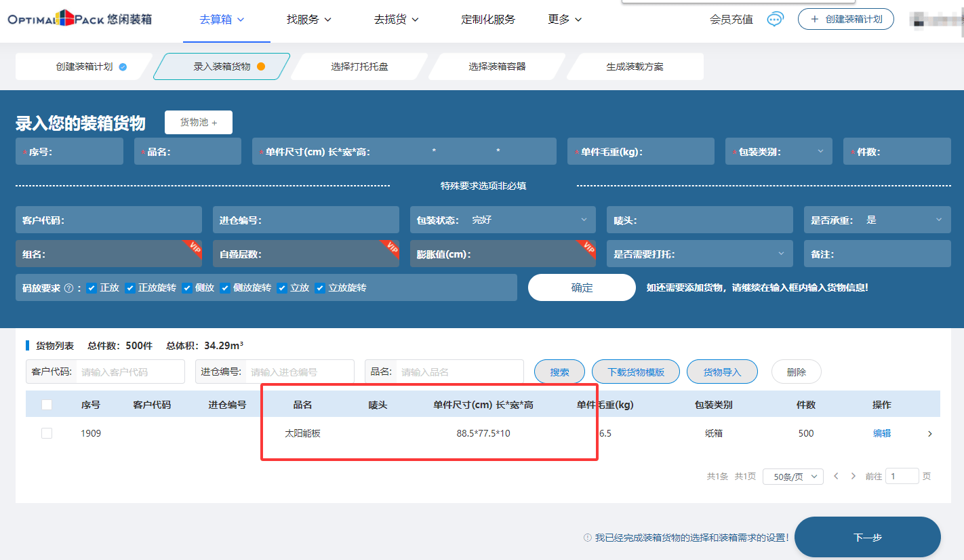This screenshot has height=560, width=964.
Task: Click the row expand arrow after 编辑
Action: 929,434
